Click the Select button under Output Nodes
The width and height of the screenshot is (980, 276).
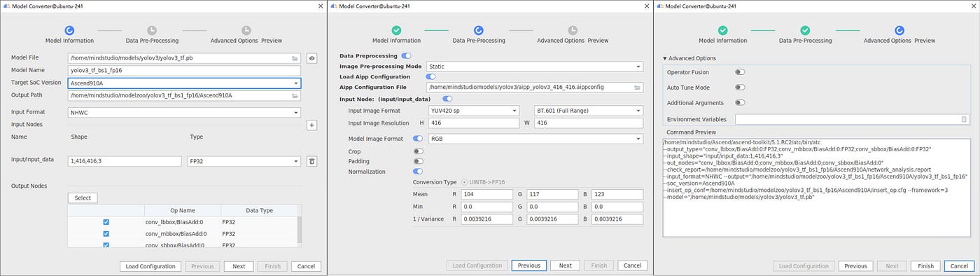pyautogui.click(x=83, y=198)
